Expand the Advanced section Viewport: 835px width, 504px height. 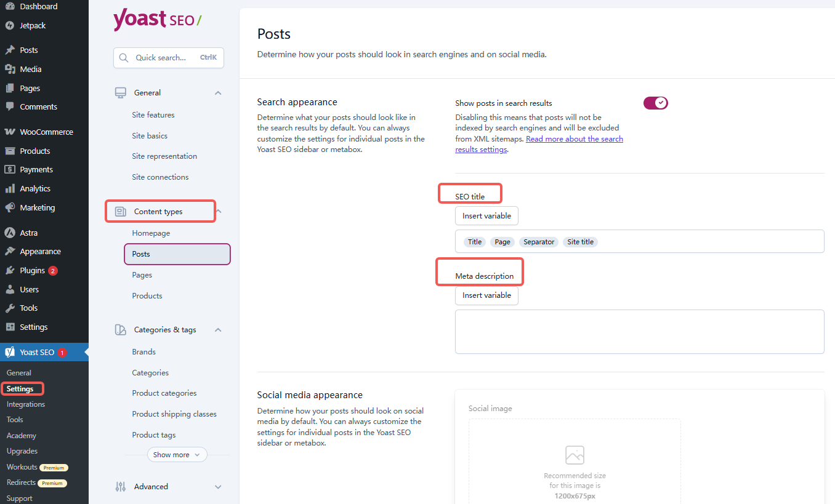point(217,486)
